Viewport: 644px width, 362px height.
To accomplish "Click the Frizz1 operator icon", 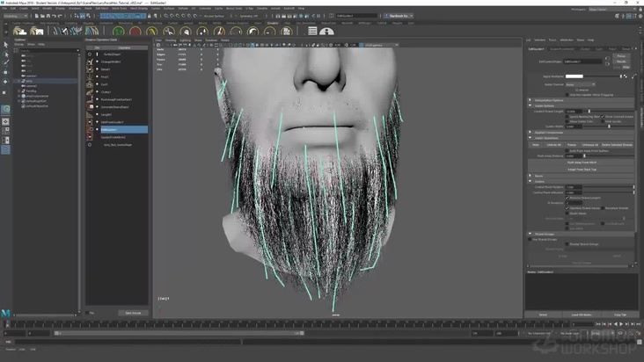I will 90,76.
